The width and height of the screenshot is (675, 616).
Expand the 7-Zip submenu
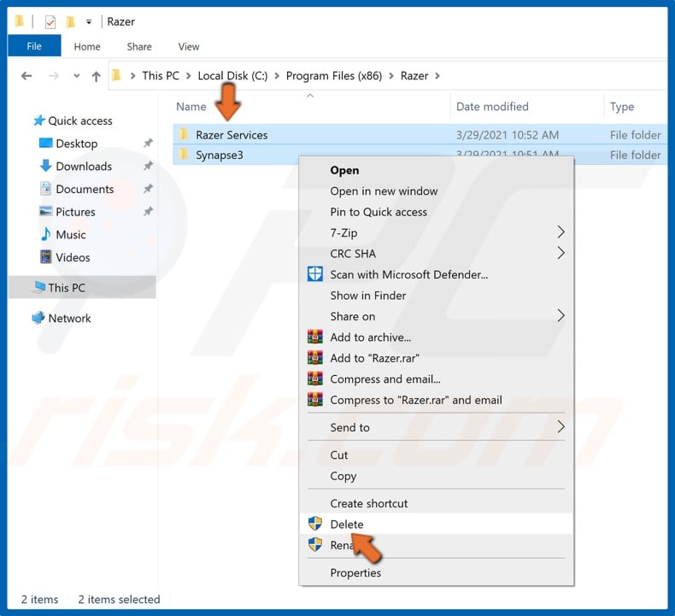[436, 233]
